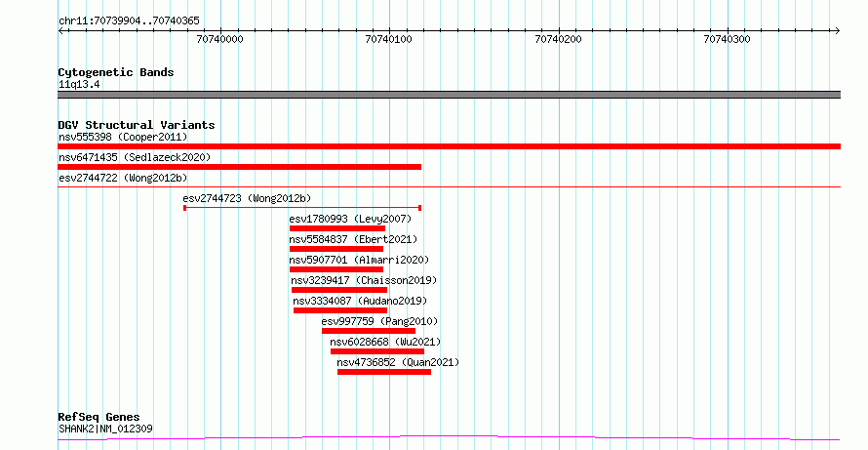868x450 pixels.
Task: Click the esv997759 red bar
Action: click(369, 331)
